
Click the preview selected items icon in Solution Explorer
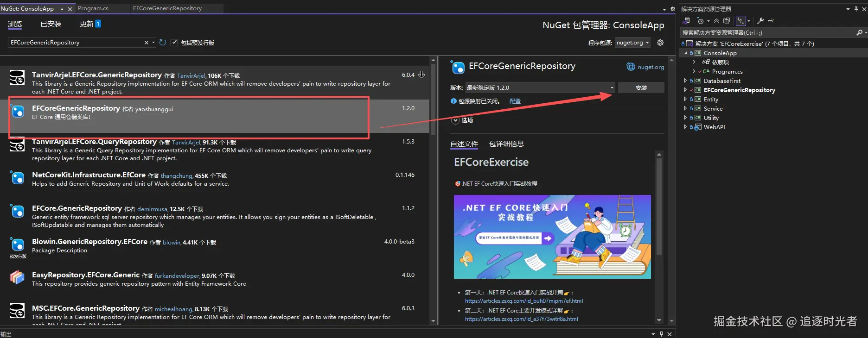click(771, 21)
